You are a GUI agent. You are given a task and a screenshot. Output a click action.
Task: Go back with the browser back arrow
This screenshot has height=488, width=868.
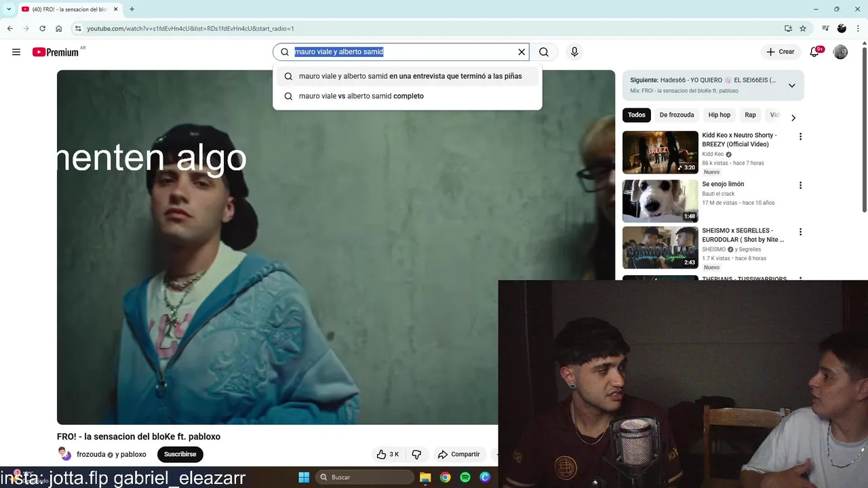point(9,28)
